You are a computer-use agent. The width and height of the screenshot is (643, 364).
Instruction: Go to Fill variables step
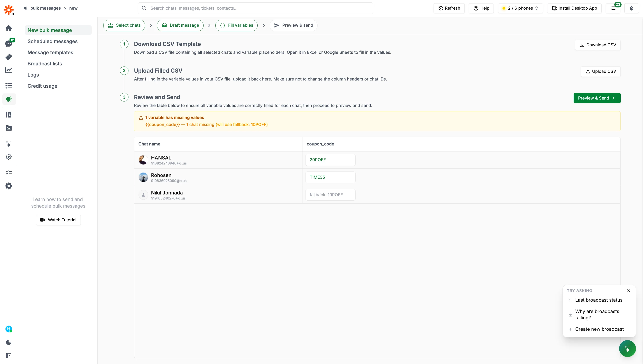[236, 25]
